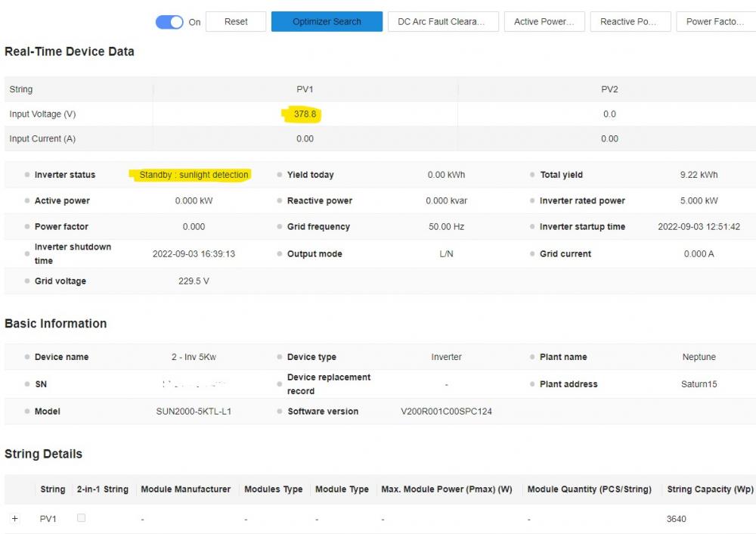Click 'String Capacity (Wp)' column header
Viewport: 756px width, 534px height.
click(710, 489)
